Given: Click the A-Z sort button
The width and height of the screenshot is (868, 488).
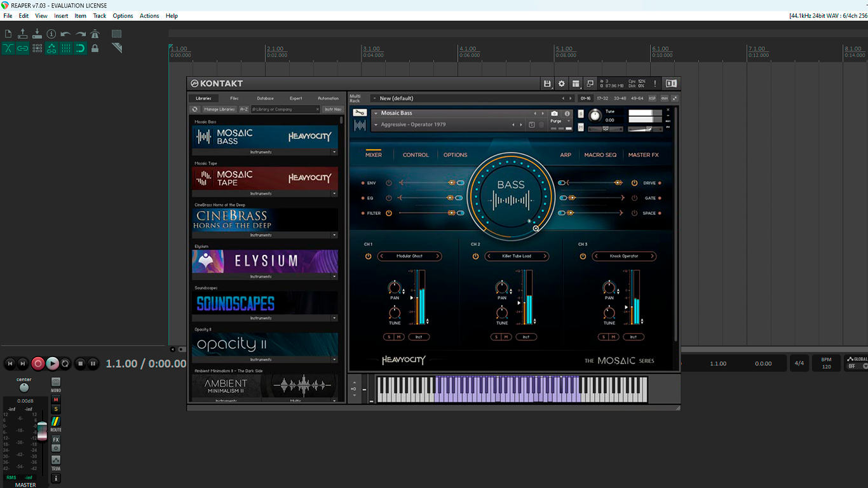Looking at the screenshot, I should pyautogui.click(x=244, y=109).
